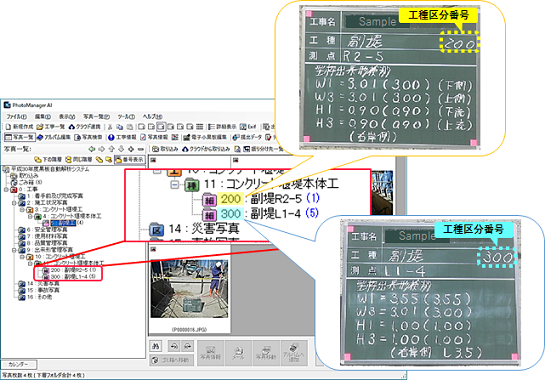Viewport: 545px width, 380px height.
Task: Collapse the 9 : 出来形管理写真 node
Action: [x=14, y=250]
